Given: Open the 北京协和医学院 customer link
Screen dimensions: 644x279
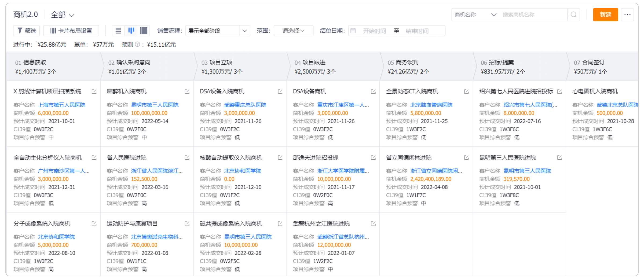Looking at the screenshot, I should pyautogui.click(x=243, y=171).
